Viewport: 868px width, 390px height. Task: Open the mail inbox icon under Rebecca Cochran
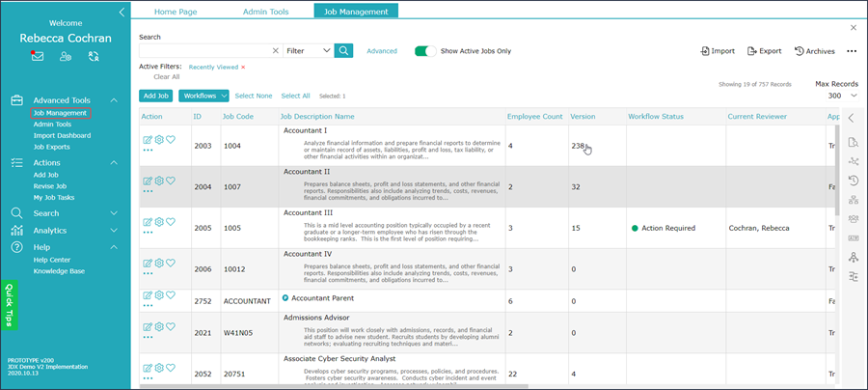tap(38, 57)
